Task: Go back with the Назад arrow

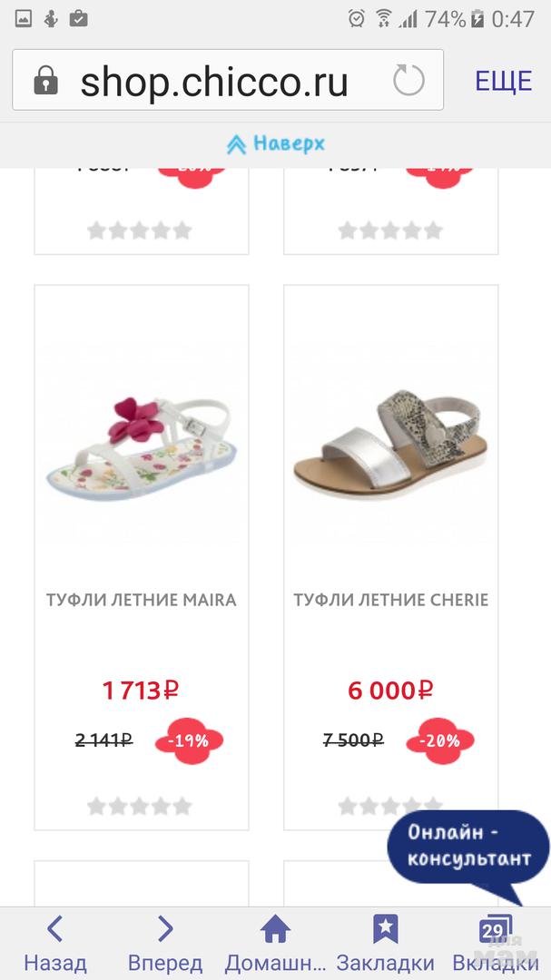Action: (54, 944)
